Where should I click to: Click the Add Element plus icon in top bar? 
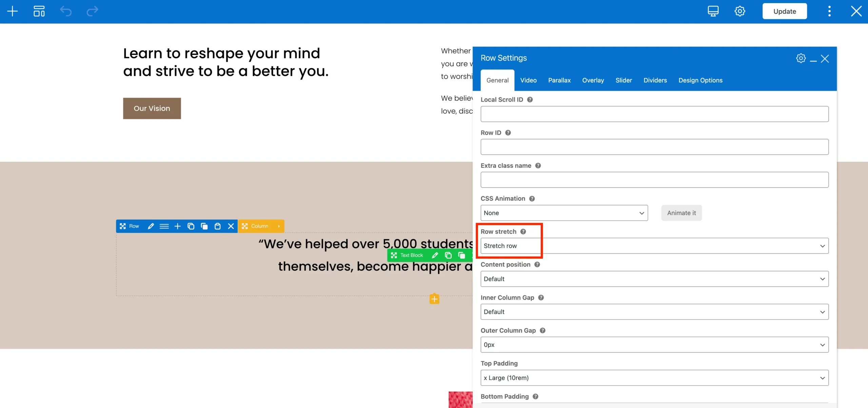pyautogui.click(x=12, y=11)
